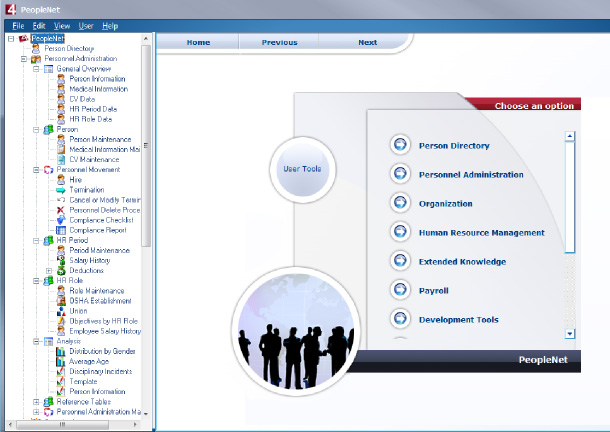Collapse the General Overview tree node
The width and height of the screenshot is (610, 432).
click(36, 69)
